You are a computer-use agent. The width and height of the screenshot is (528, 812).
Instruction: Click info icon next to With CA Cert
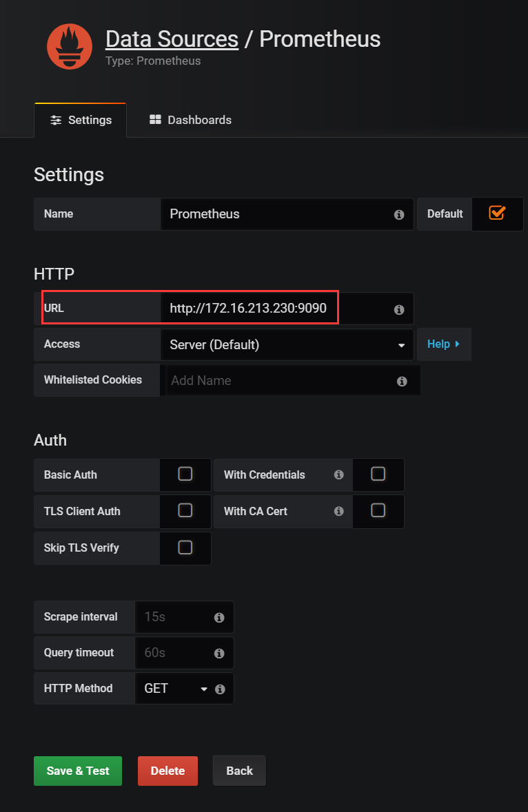[x=338, y=511]
